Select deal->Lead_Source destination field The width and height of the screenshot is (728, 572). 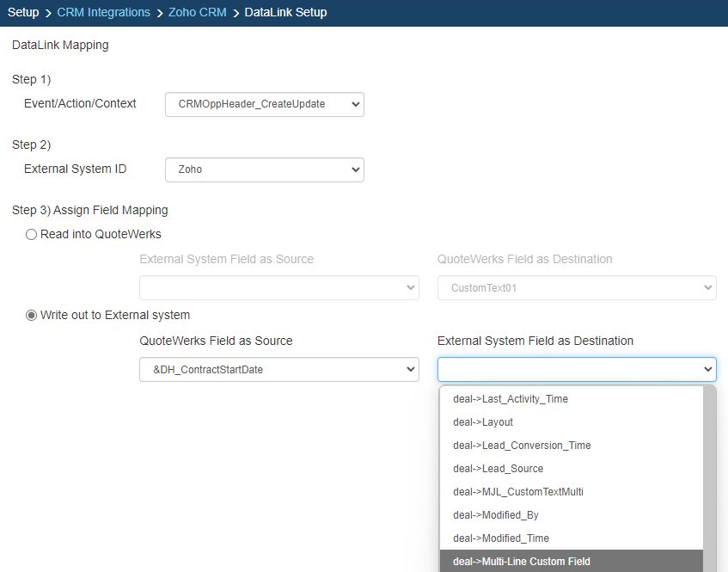[498, 469]
